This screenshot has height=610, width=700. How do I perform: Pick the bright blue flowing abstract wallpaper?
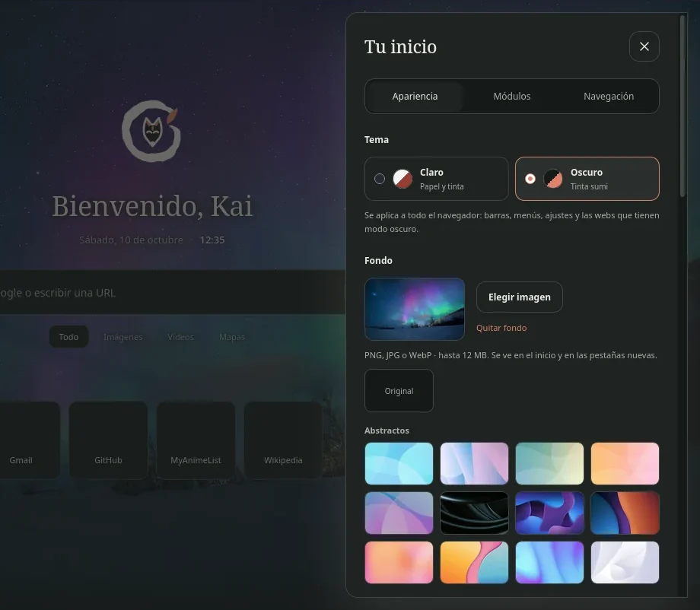pyautogui.click(x=549, y=563)
